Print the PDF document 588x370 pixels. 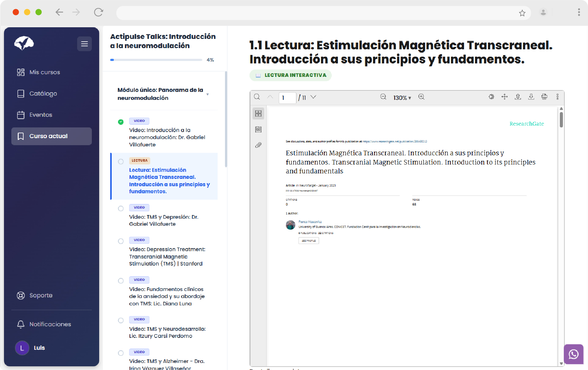pos(544,97)
